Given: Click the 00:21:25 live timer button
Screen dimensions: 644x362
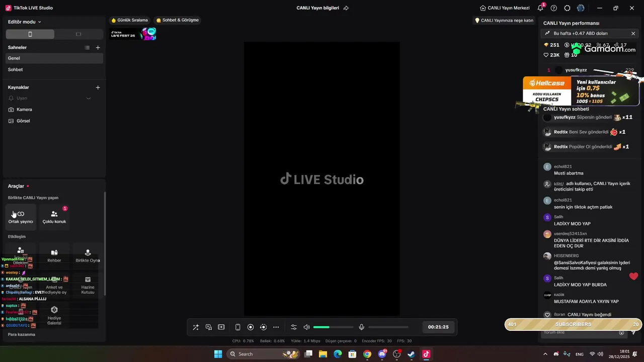Looking at the screenshot, I should pos(438,327).
